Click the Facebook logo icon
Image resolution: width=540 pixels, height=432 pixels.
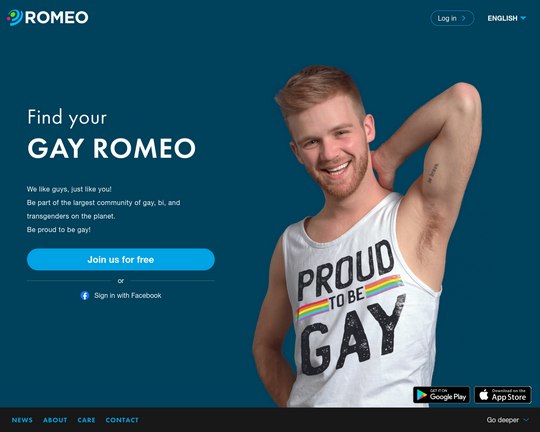point(85,296)
